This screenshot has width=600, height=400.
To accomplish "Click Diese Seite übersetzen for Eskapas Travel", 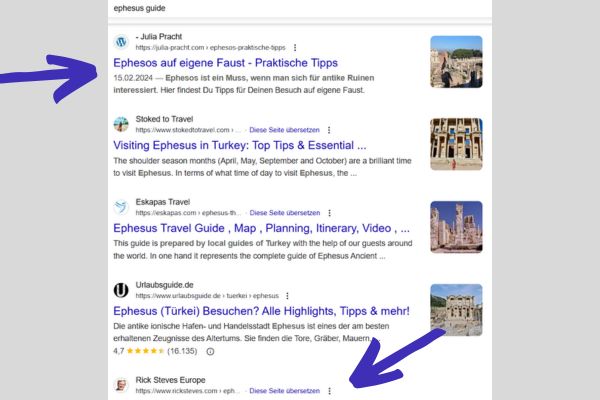I will pos(285,213).
